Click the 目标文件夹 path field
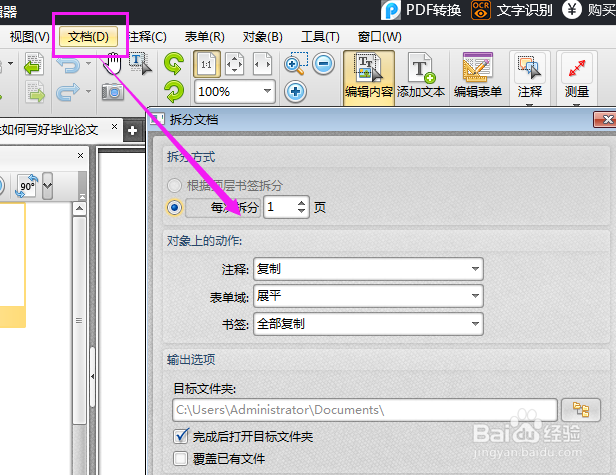This screenshot has height=475, width=616. coord(365,410)
